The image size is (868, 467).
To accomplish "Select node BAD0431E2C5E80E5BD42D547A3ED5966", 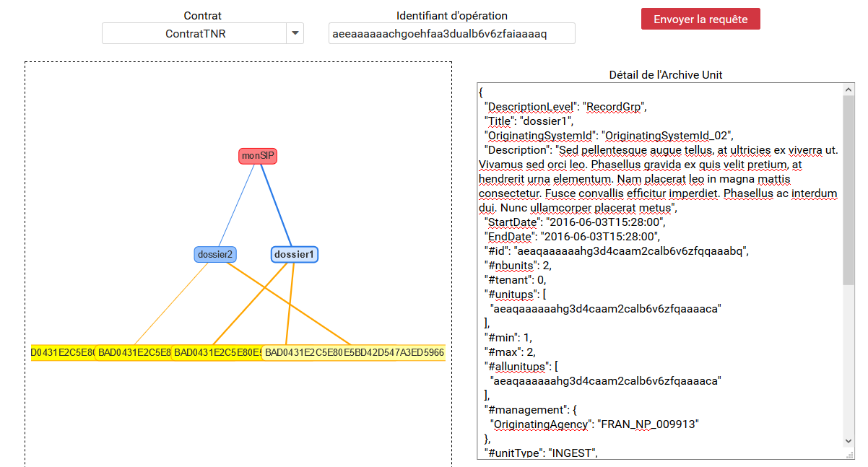I will coord(354,352).
